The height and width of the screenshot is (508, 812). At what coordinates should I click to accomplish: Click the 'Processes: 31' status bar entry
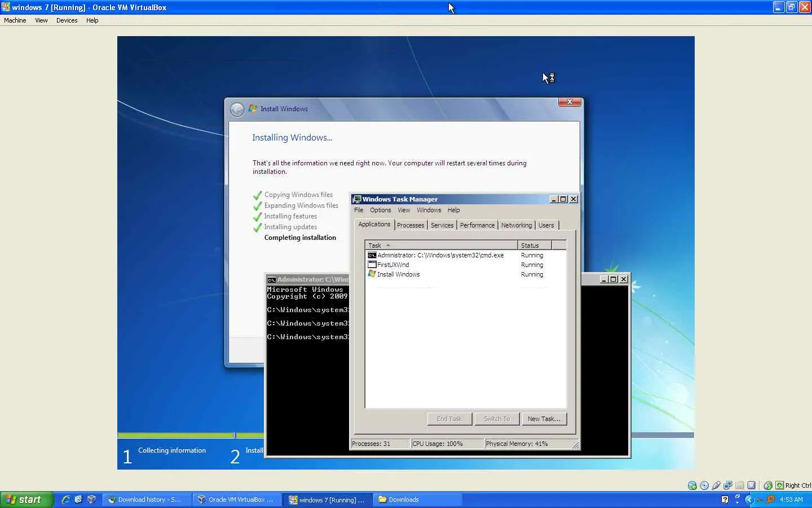(x=381, y=444)
